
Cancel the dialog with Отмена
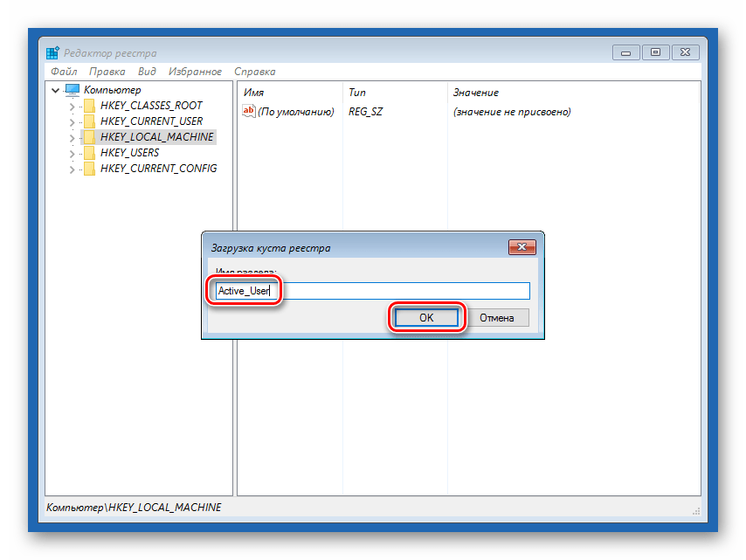tap(497, 318)
